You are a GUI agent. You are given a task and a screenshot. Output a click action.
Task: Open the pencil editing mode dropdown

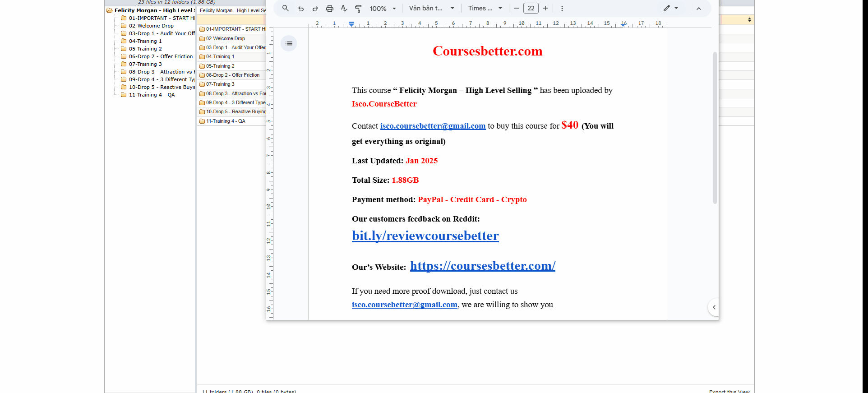(x=670, y=9)
